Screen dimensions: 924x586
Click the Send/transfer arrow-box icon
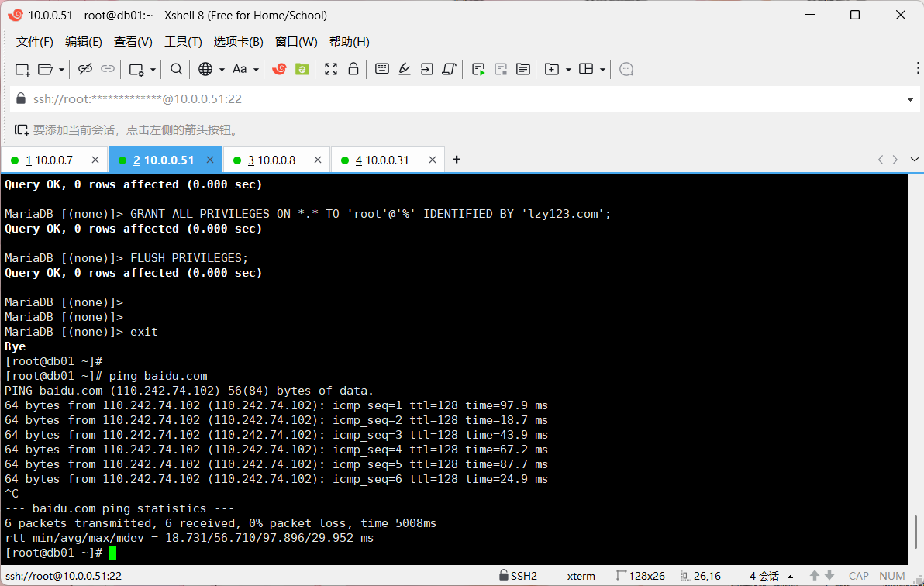click(x=426, y=69)
